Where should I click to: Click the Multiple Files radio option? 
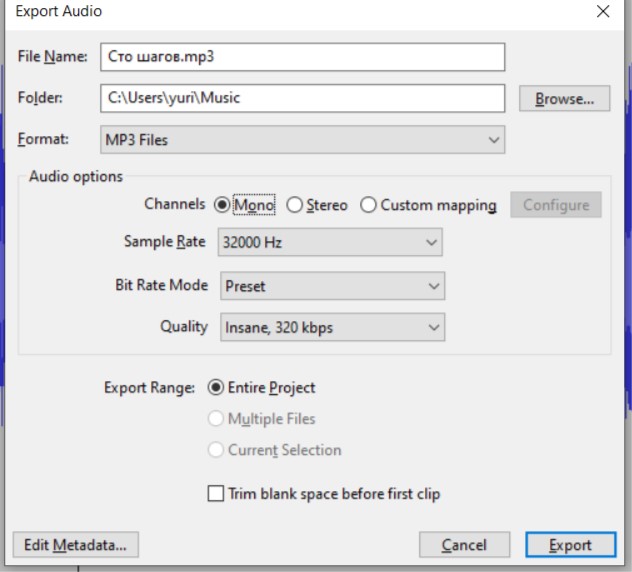215,419
